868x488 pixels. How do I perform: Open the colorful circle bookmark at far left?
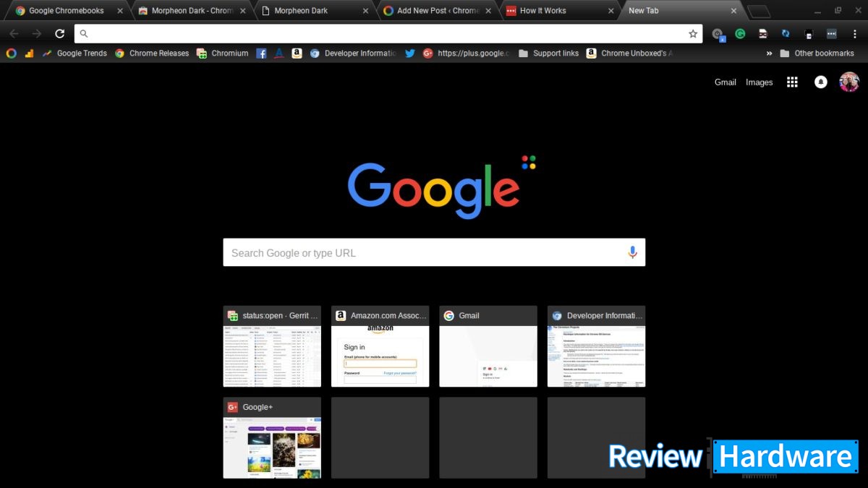click(11, 53)
